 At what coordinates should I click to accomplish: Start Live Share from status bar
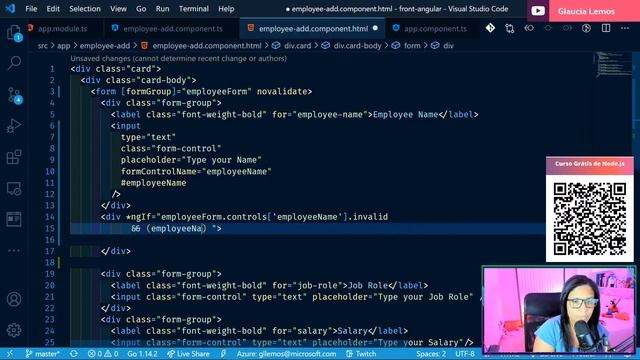[x=188, y=354]
